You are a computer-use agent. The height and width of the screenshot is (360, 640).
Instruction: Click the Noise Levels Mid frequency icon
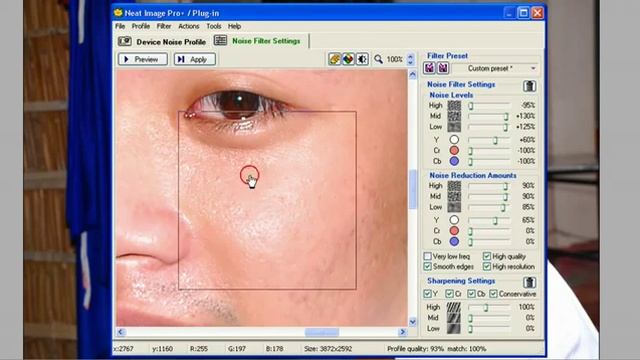pyautogui.click(x=454, y=116)
